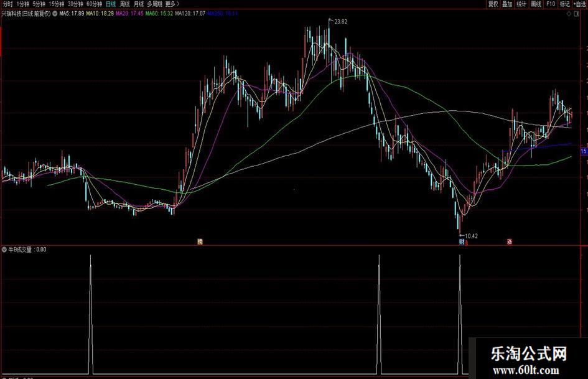Image resolution: width=588 pixels, height=379 pixels.
Task: Click the 兴瑞科技(日线 前复权) chart title
Action: tap(26, 14)
